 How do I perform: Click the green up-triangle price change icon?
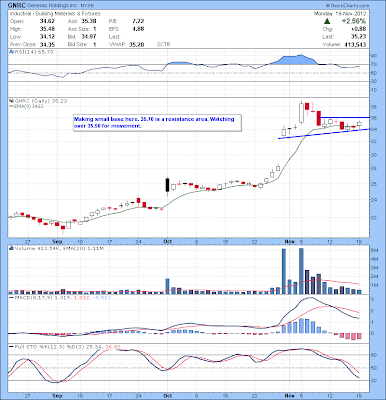click(327, 21)
